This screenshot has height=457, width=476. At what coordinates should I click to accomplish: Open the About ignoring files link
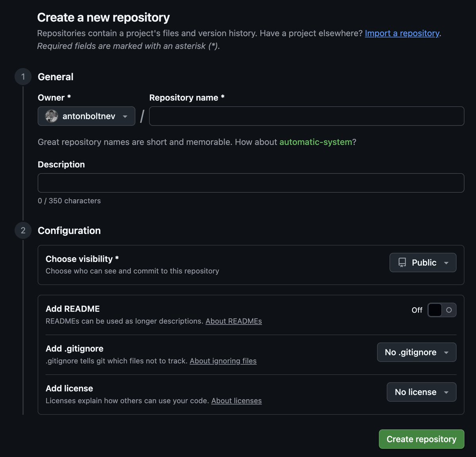223,361
